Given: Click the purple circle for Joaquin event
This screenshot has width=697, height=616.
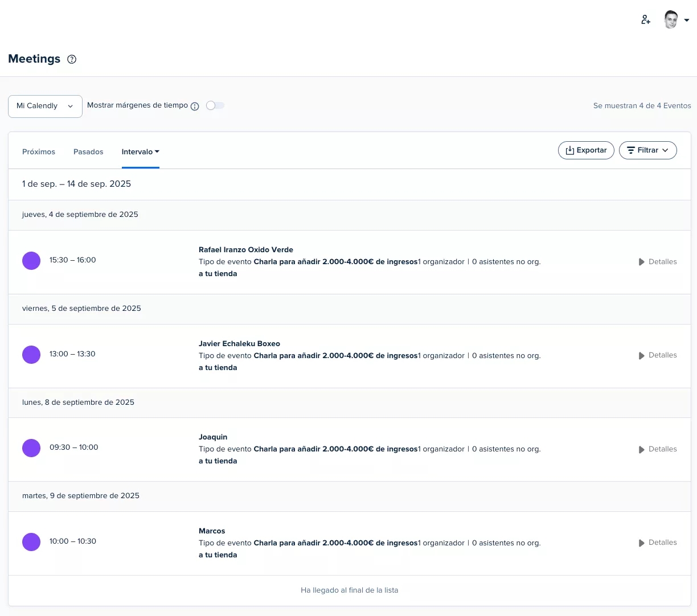Looking at the screenshot, I should tap(31, 448).
